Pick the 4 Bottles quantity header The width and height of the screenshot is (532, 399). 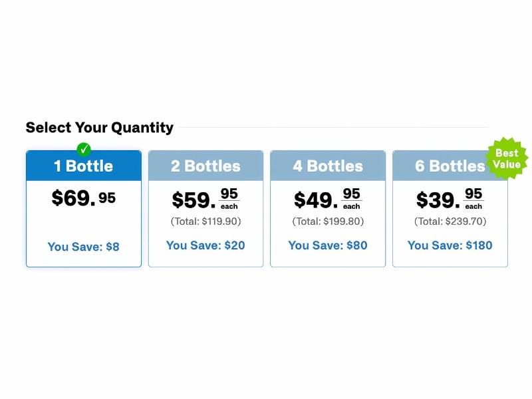coord(328,166)
